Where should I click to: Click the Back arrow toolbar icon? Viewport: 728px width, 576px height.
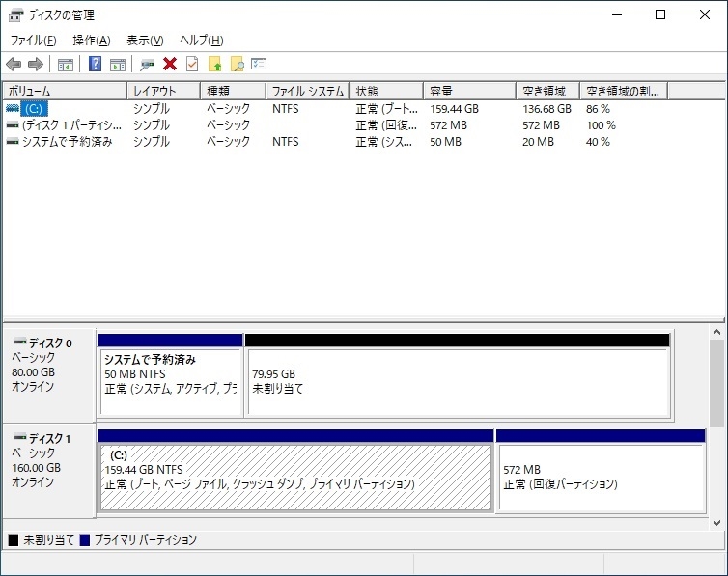[x=14, y=64]
